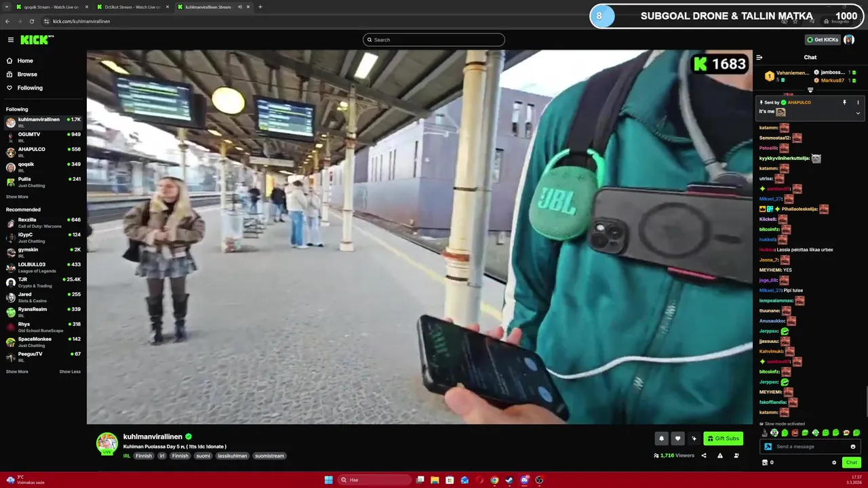Collapse the chat panel
Viewport: 868px width, 488px height.
759,58
